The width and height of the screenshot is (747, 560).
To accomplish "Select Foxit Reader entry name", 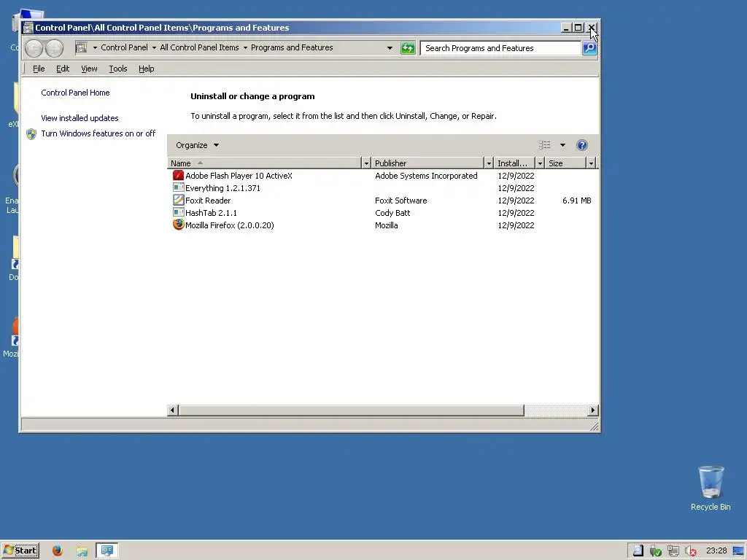I will (x=208, y=201).
